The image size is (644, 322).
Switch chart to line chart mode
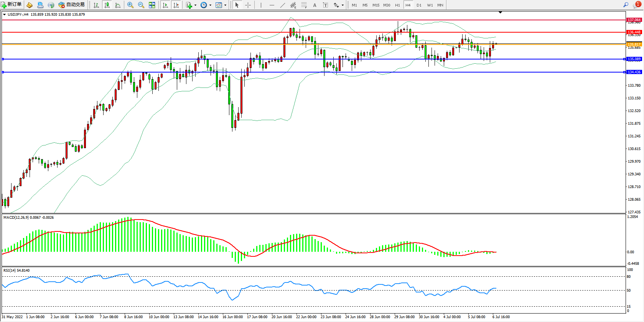118,5
